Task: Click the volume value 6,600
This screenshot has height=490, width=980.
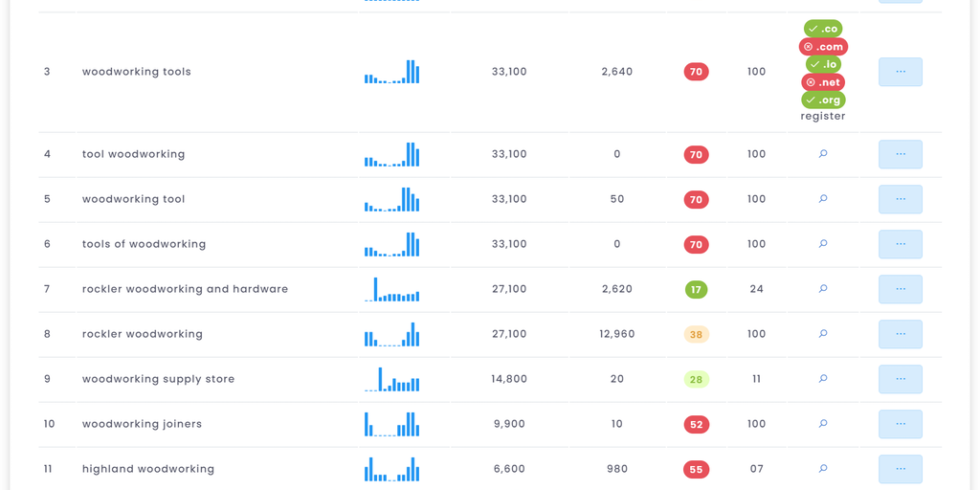Action: [x=509, y=469]
